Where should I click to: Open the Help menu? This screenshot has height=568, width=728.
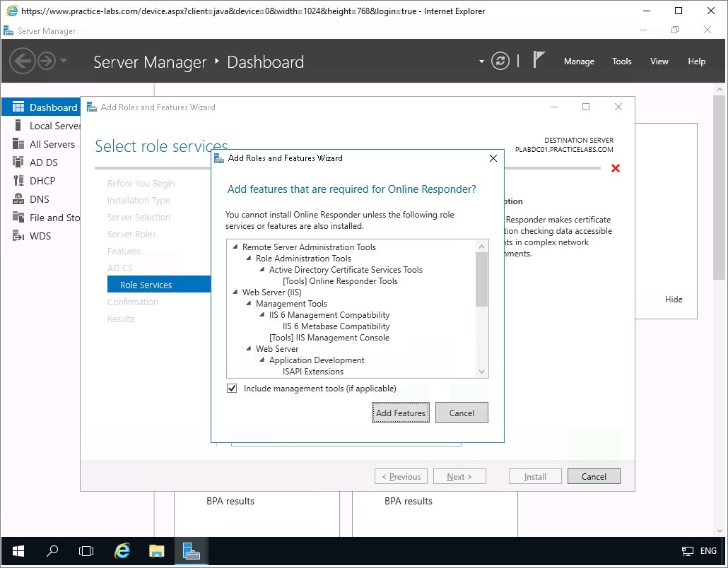pyautogui.click(x=696, y=61)
